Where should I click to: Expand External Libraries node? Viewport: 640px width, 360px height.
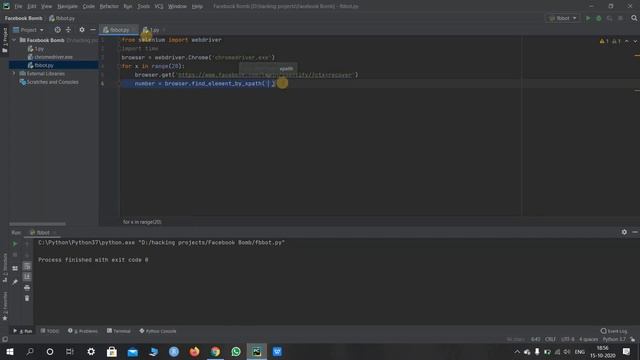tap(14, 73)
